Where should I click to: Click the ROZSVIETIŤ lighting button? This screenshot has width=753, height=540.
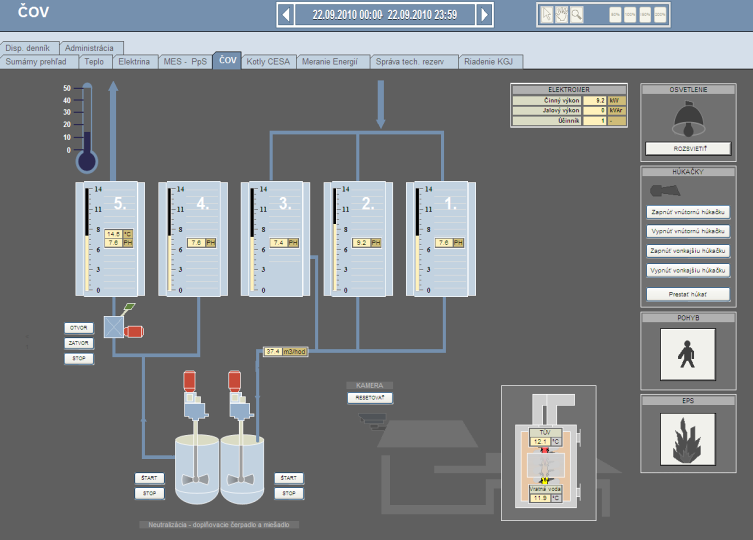pyautogui.click(x=688, y=148)
